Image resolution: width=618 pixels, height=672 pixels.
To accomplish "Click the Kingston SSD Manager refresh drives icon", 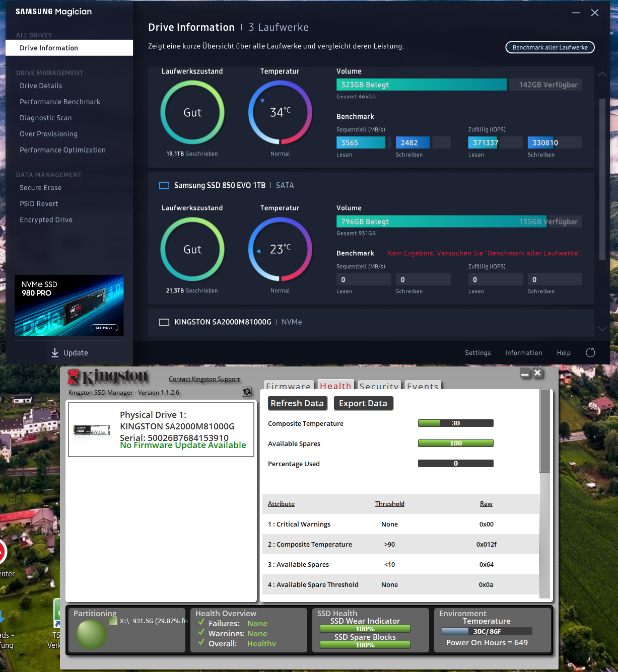I will (x=247, y=392).
